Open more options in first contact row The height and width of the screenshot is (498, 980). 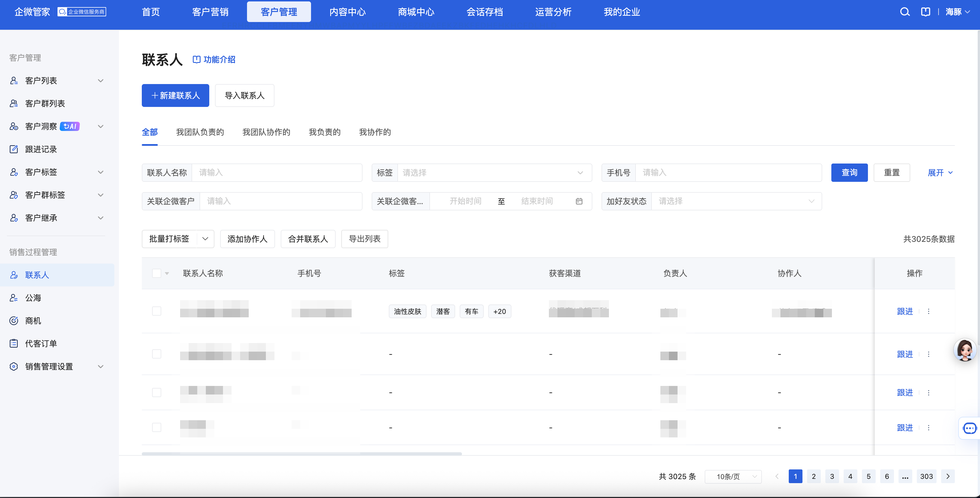click(929, 311)
